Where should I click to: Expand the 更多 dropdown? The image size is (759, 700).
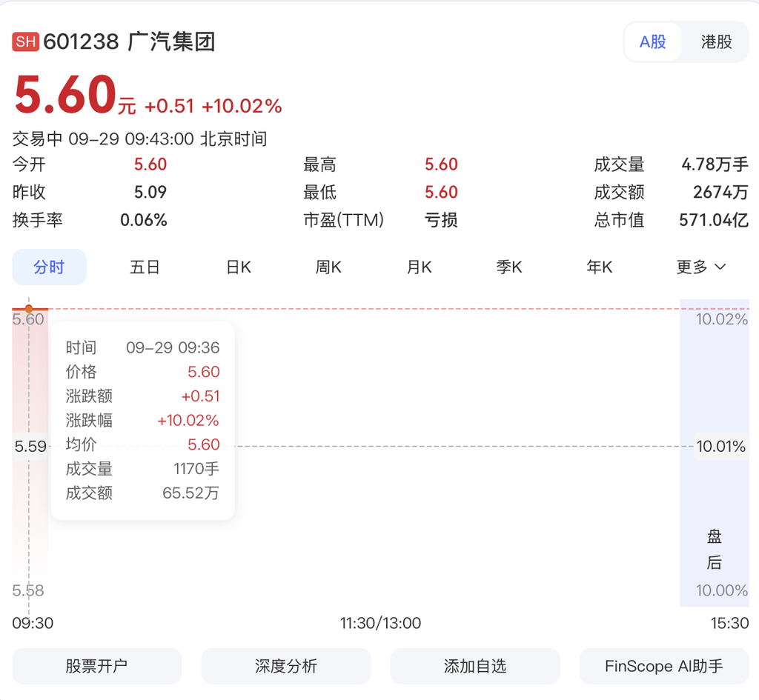(x=701, y=267)
